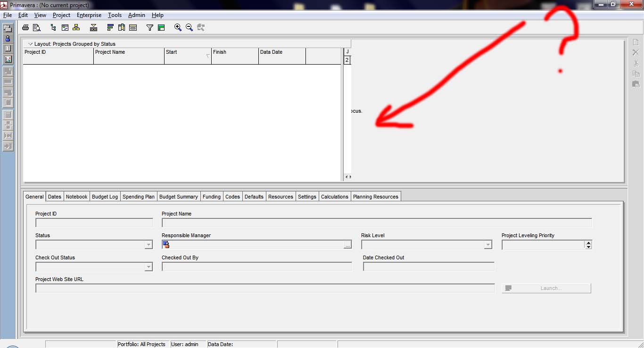
Task: Open the Group and Sort icon
Action: 161,28
